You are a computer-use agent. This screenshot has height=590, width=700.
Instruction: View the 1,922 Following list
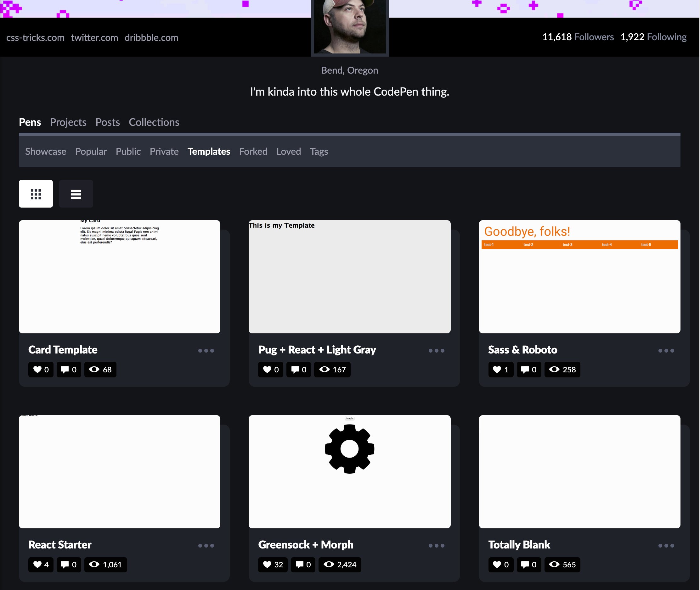click(653, 37)
